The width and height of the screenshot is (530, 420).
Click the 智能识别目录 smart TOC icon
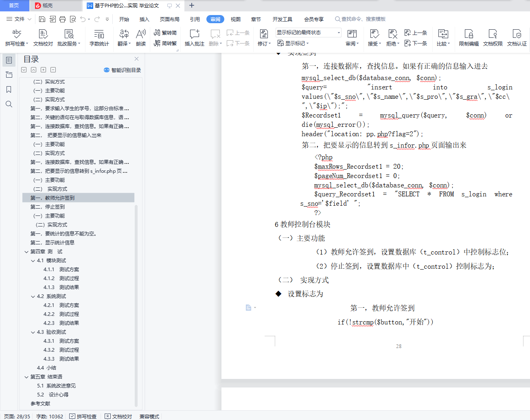pos(107,70)
